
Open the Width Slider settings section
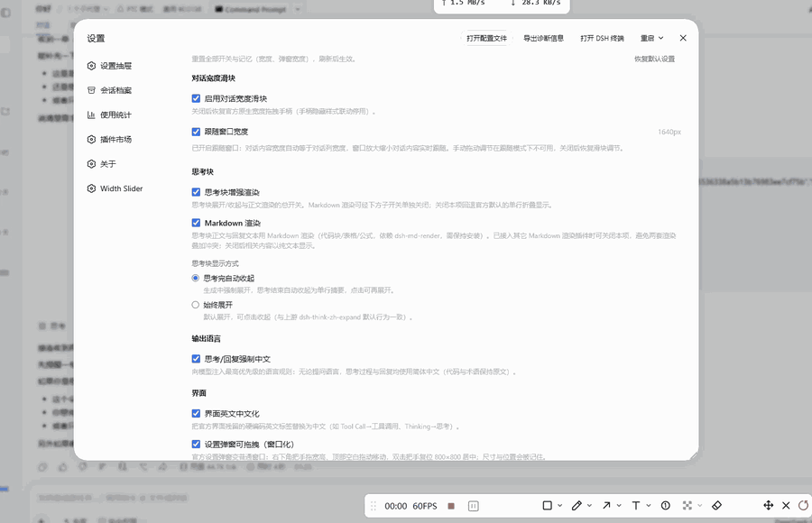pyautogui.click(x=115, y=188)
